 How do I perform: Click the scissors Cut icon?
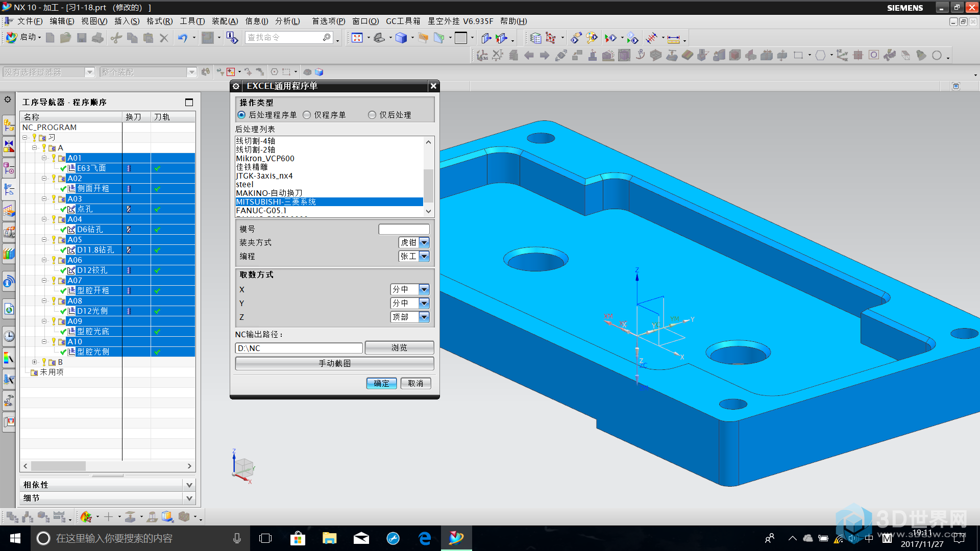pos(116,38)
